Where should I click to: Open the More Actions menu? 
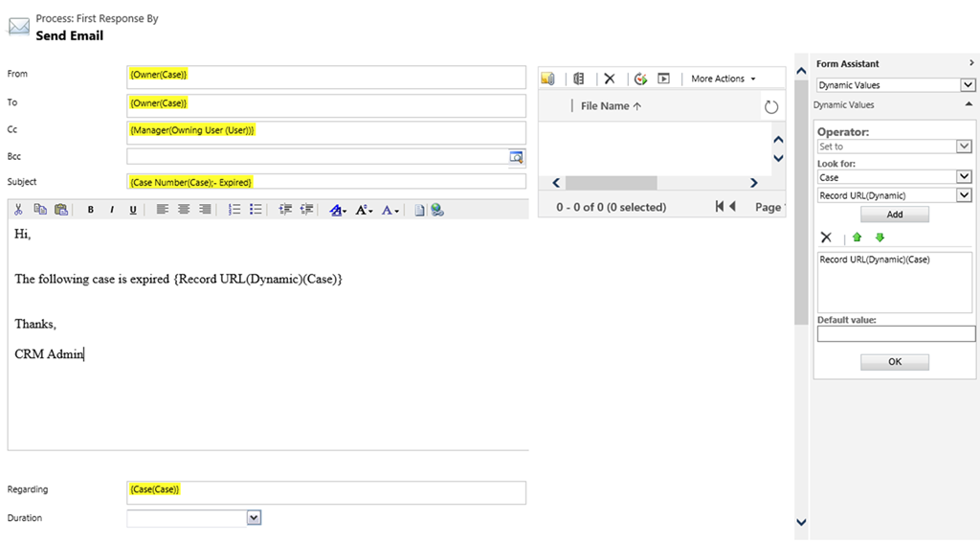click(724, 79)
